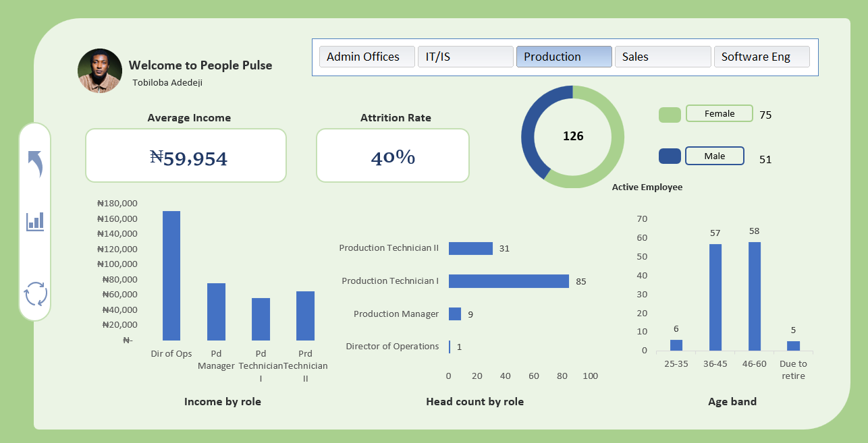Click the circular refresh arrows icon
Viewport: 868px width, 443px height.
tap(36, 294)
